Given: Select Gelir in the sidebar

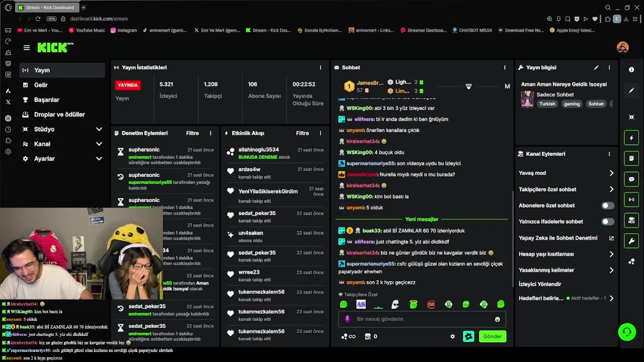Looking at the screenshot, I should [x=62, y=85].
